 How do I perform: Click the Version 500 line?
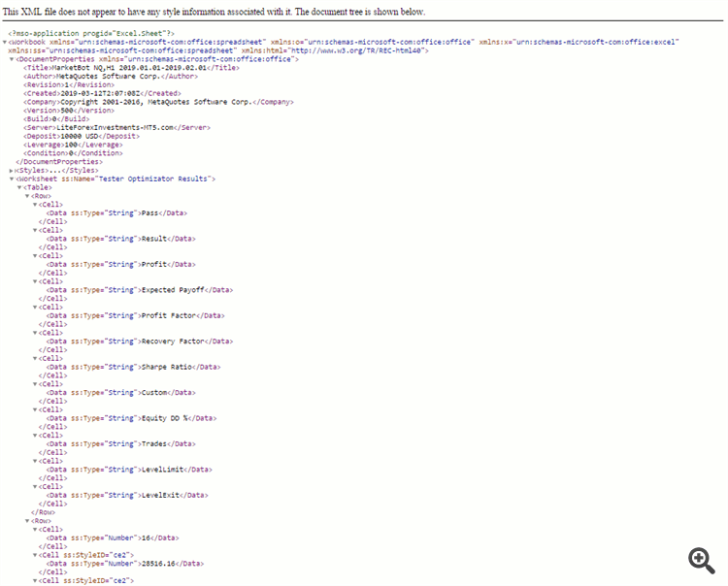(x=69, y=111)
